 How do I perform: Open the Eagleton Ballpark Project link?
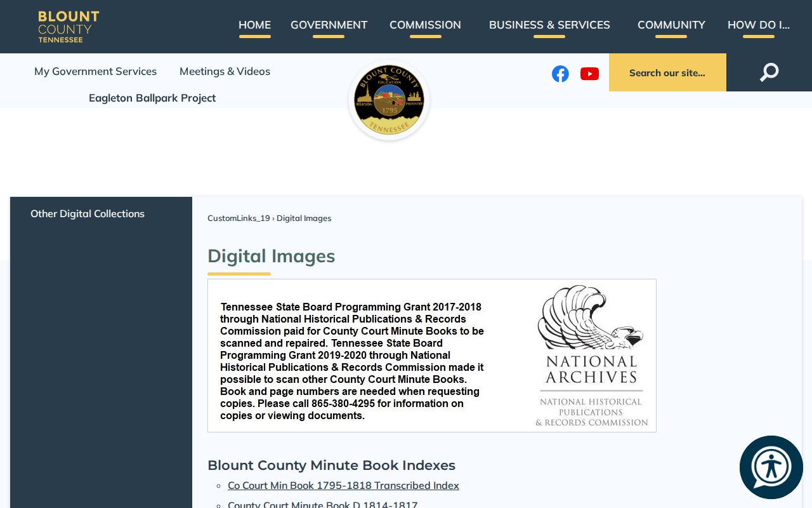coord(152,98)
